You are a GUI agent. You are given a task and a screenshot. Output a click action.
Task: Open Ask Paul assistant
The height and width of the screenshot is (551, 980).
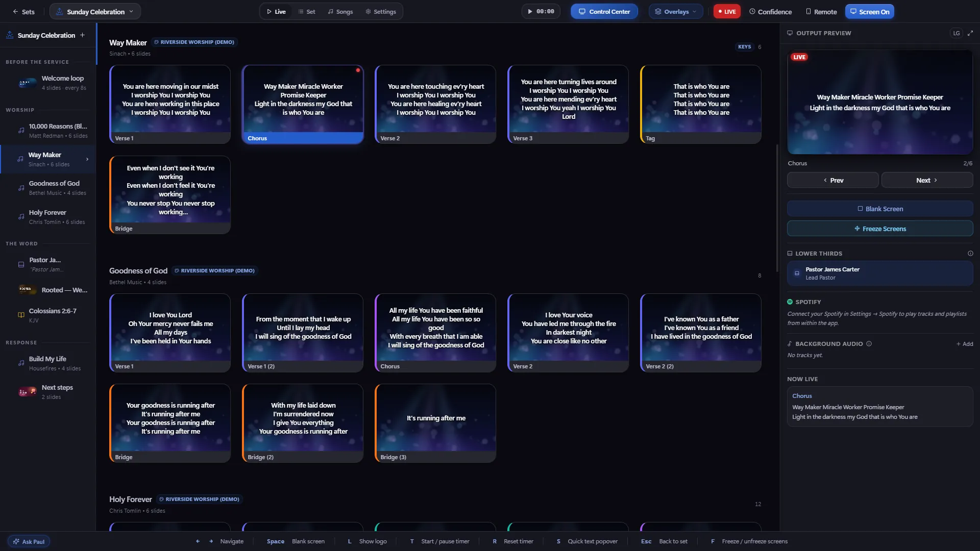[x=29, y=542]
